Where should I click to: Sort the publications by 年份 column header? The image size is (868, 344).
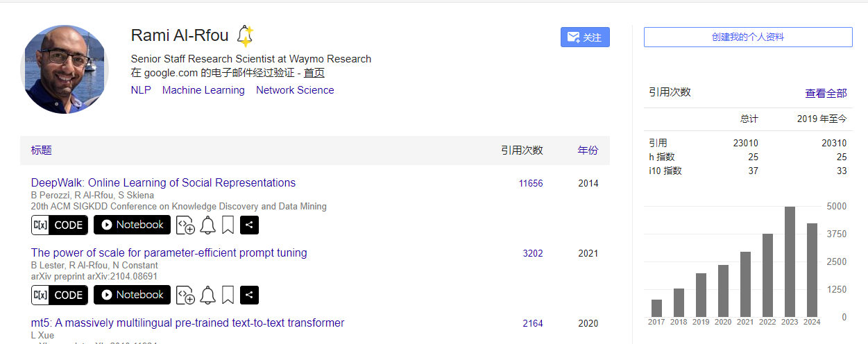(588, 150)
